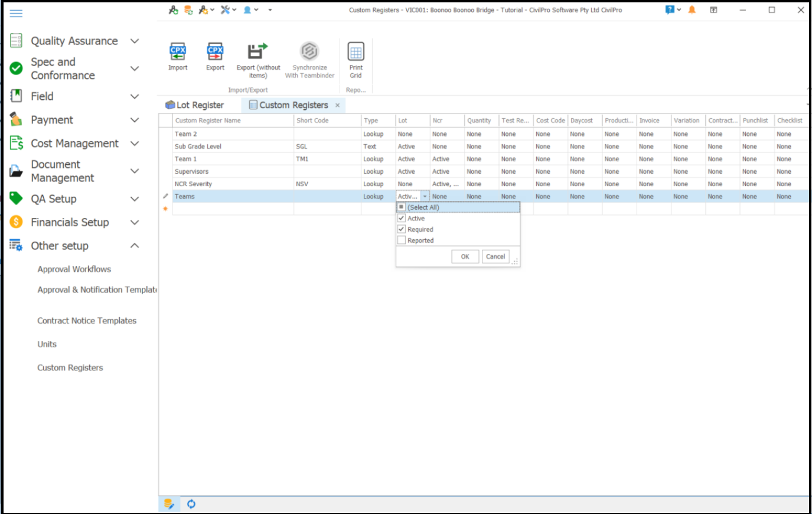Click Export (without items) icon
Viewport: 812px width, 514px height.
point(257,52)
